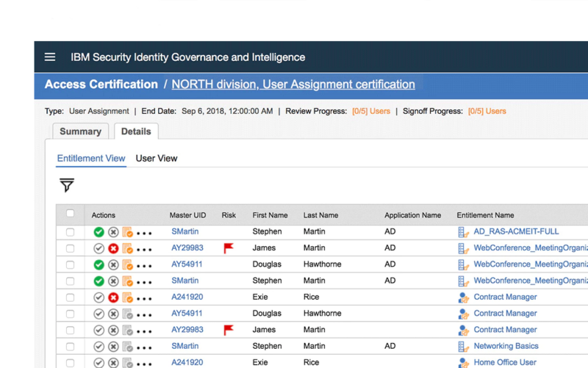Click the Master UID column header

pos(187,215)
